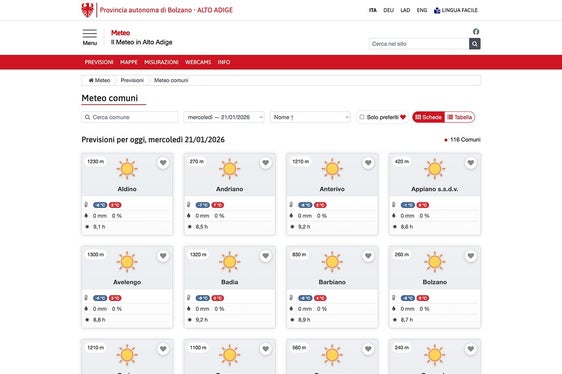562x374 pixels.
Task: Open the Bolzano municipality name
Action: click(x=434, y=282)
